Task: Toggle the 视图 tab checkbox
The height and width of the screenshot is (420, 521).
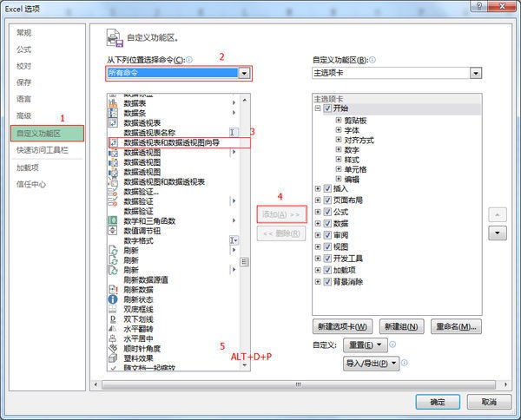Action: coord(327,246)
